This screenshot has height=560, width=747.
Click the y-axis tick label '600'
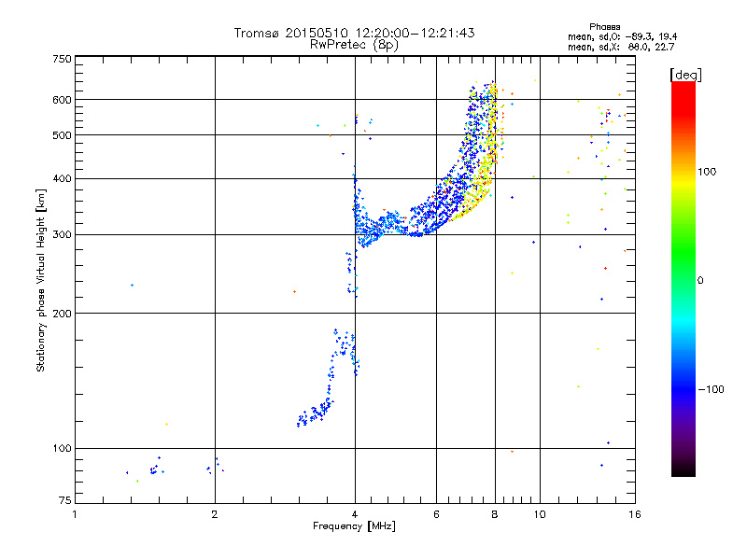(62, 100)
